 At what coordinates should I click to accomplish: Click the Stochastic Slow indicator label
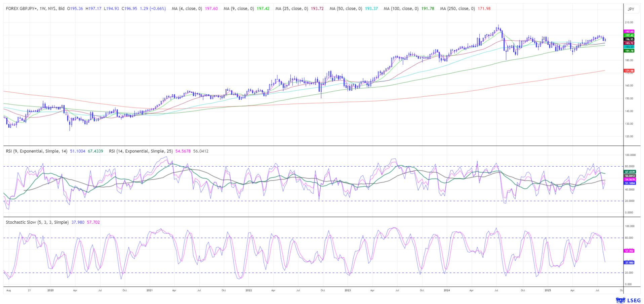(37, 222)
